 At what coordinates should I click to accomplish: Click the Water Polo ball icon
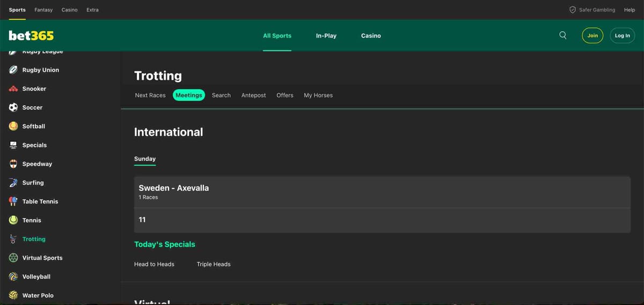(13, 295)
